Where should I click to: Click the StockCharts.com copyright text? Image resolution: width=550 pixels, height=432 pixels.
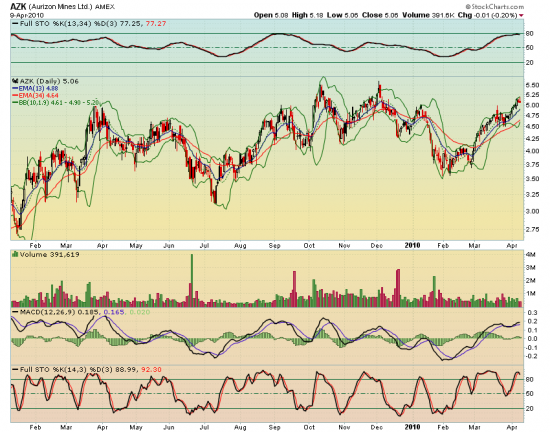[495, 6]
